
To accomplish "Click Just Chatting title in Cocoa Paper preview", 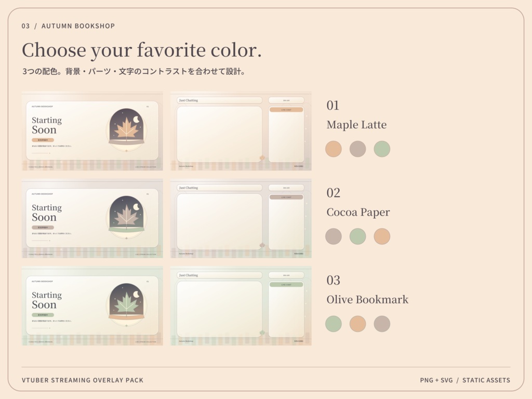I will click(x=189, y=188).
